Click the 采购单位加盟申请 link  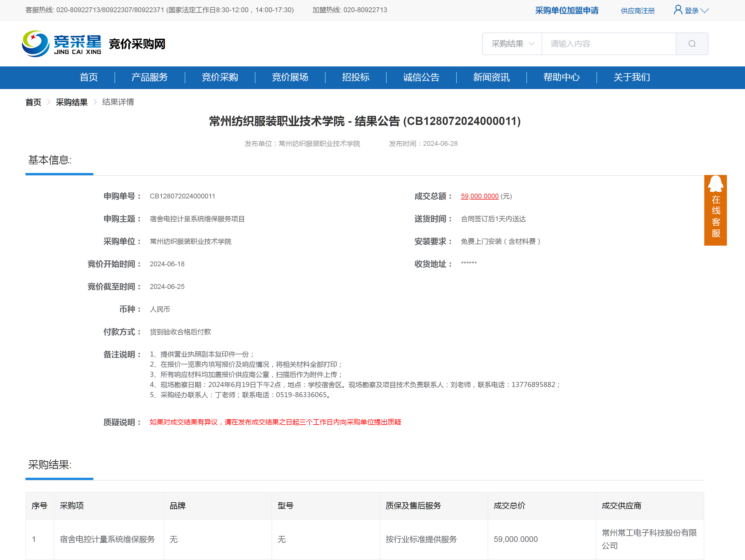coord(567,10)
